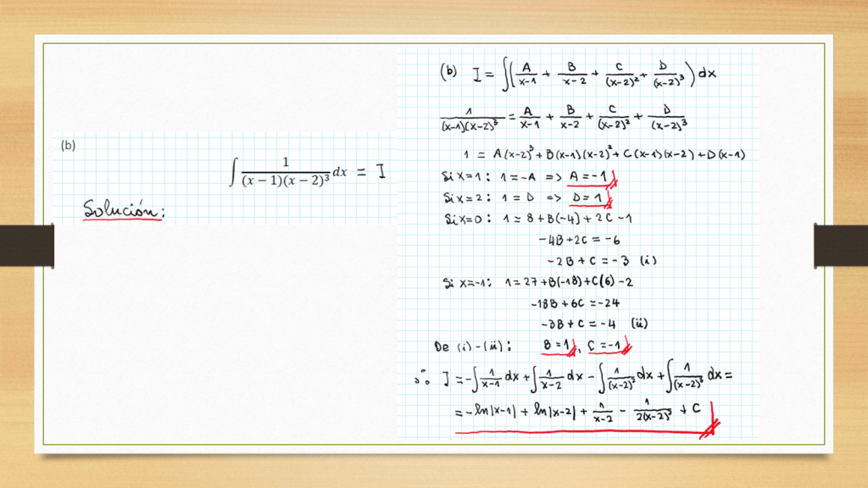
Task: Click the handwritten "(b)" label at top right
Action: [x=449, y=72]
